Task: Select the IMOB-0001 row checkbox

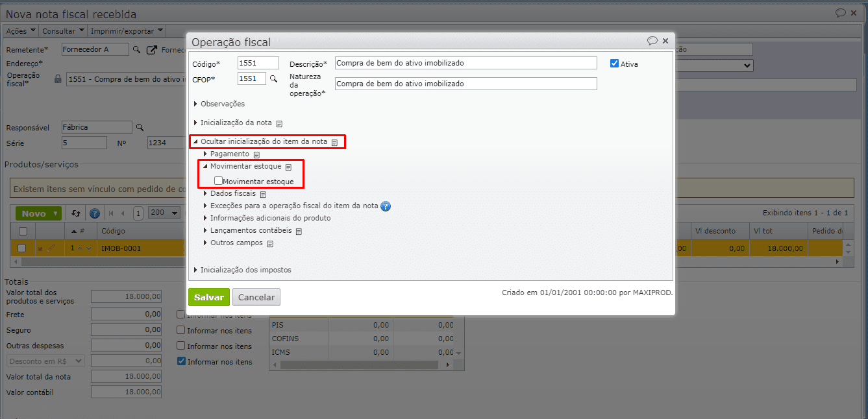Action: [22, 248]
